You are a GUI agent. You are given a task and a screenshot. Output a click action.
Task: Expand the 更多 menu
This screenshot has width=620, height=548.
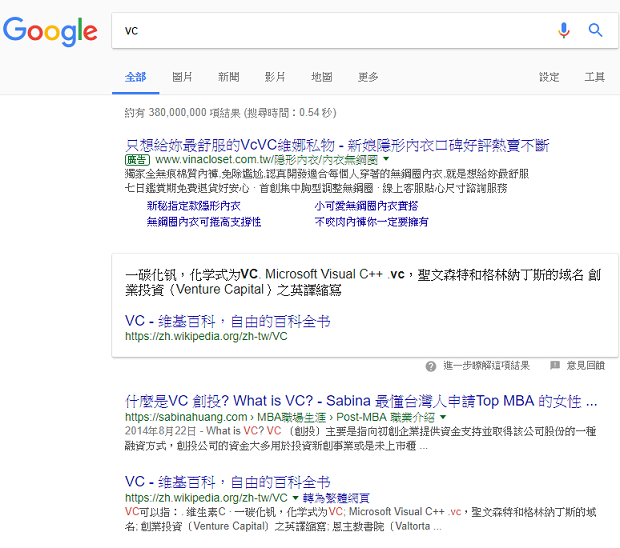pyautogui.click(x=368, y=77)
